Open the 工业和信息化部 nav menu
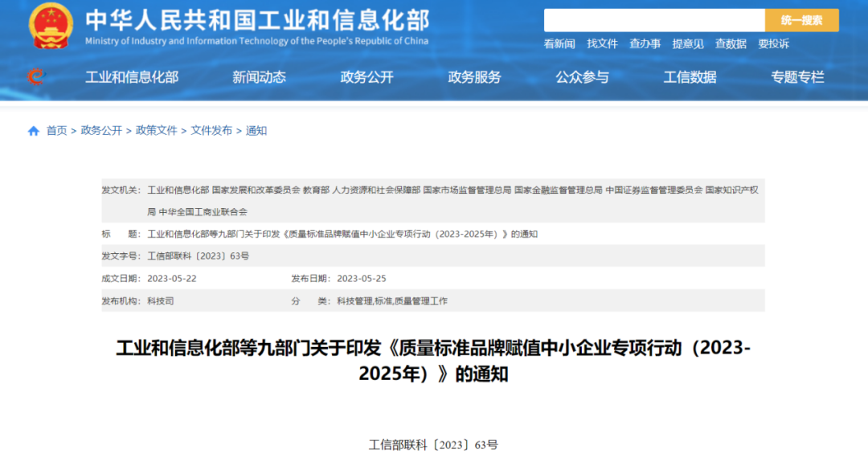The height and width of the screenshot is (462, 868). 132,77
